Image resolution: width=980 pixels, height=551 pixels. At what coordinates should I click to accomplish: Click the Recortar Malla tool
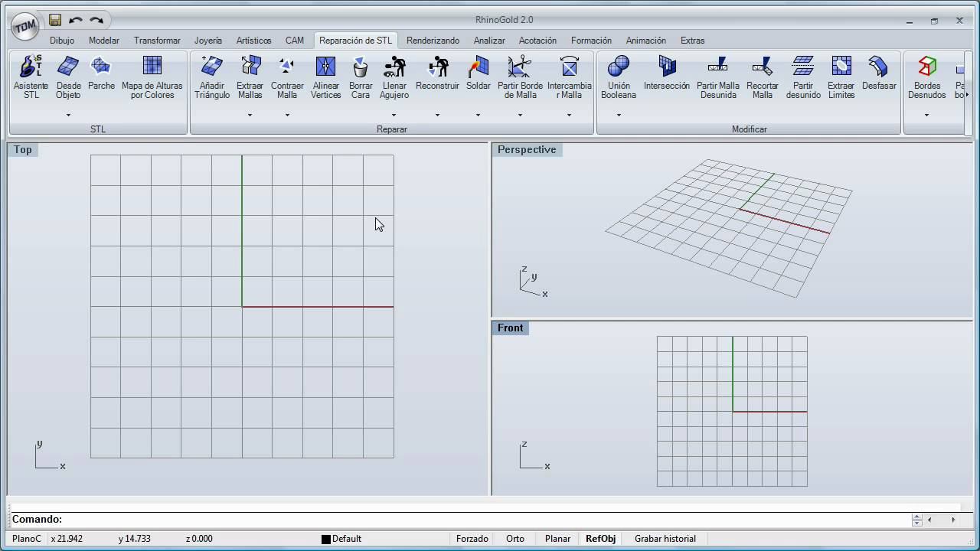tap(763, 77)
